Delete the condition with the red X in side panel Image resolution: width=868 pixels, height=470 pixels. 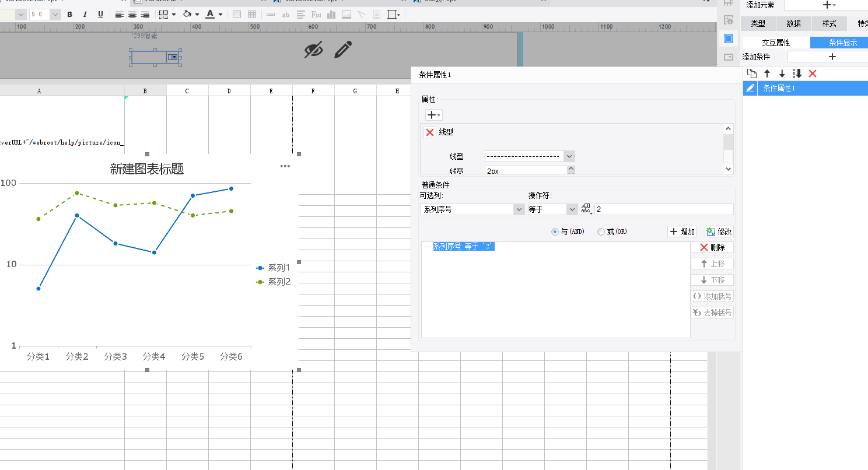(x=813, y=73)
